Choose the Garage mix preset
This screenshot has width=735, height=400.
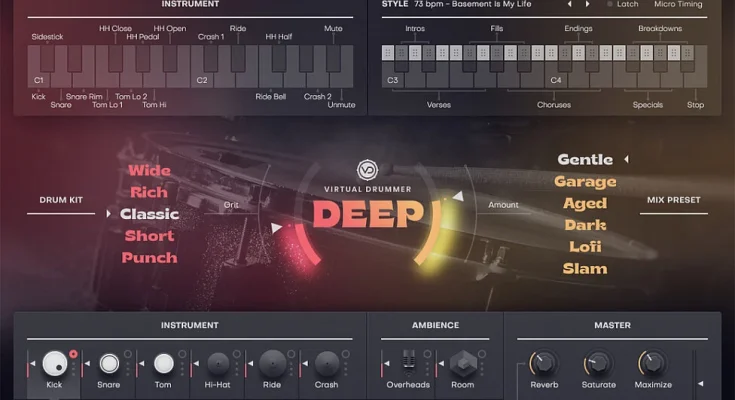(585, 182)
